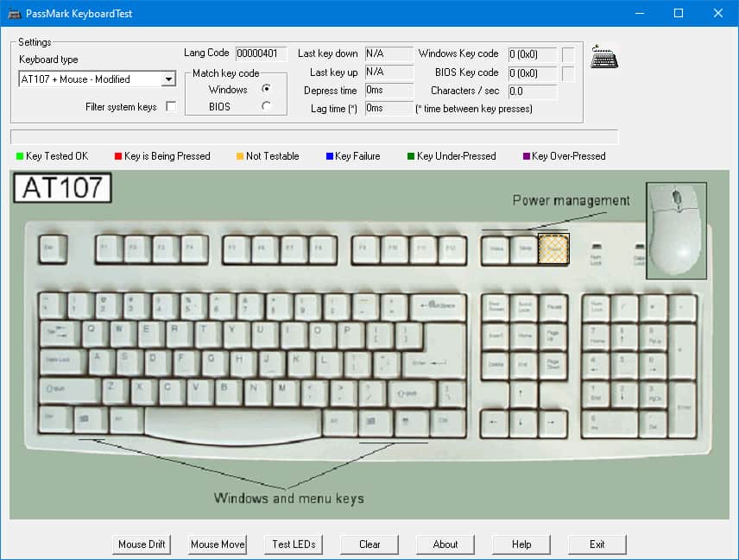
Task: Click the Esc key on the keyboard image
Action: (54, 249)
